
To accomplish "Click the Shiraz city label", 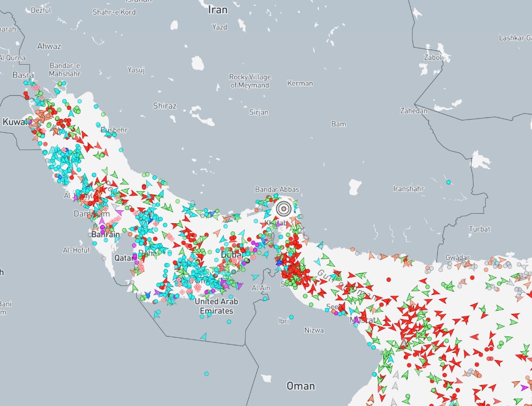I will point(165,106).
